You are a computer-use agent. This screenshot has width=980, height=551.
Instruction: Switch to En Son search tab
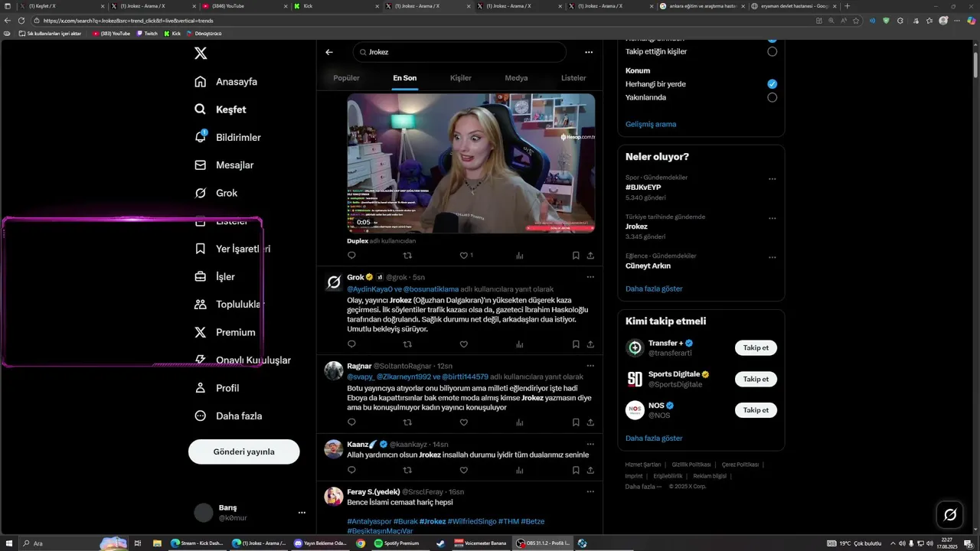pyautogui.click(x=405, y=78)
